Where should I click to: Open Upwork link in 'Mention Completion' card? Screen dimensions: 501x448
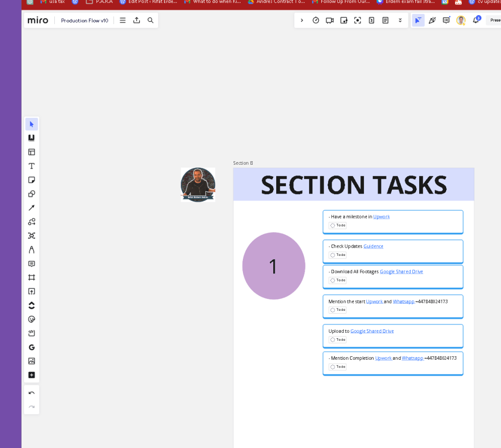(x=383, y=358)
